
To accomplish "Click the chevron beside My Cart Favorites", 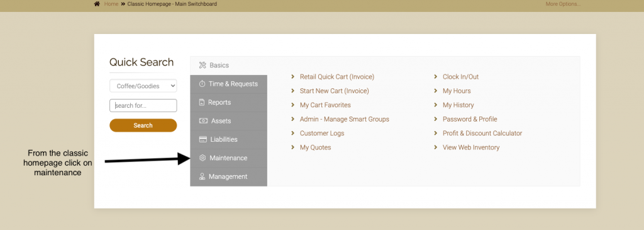I will point(293,105).
